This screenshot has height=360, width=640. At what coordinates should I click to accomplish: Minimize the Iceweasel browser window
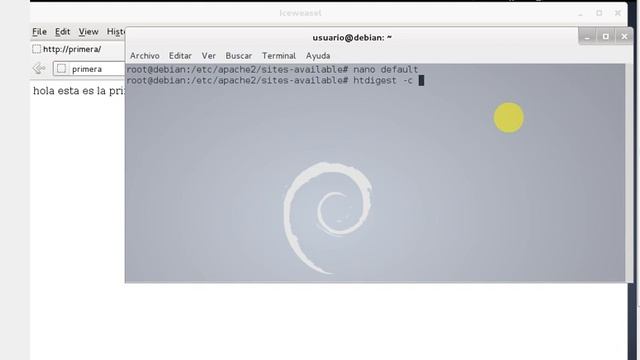click(580, 13)
